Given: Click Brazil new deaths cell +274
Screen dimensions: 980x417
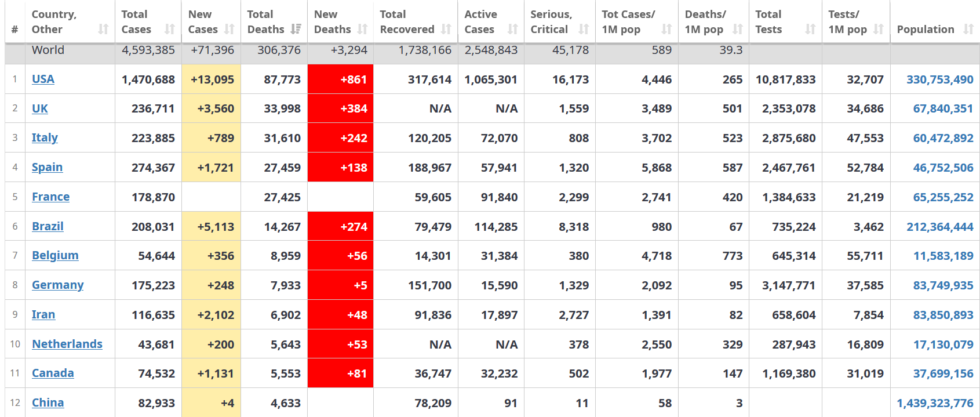Looking at the screenshot, I should tap(340, 227).
